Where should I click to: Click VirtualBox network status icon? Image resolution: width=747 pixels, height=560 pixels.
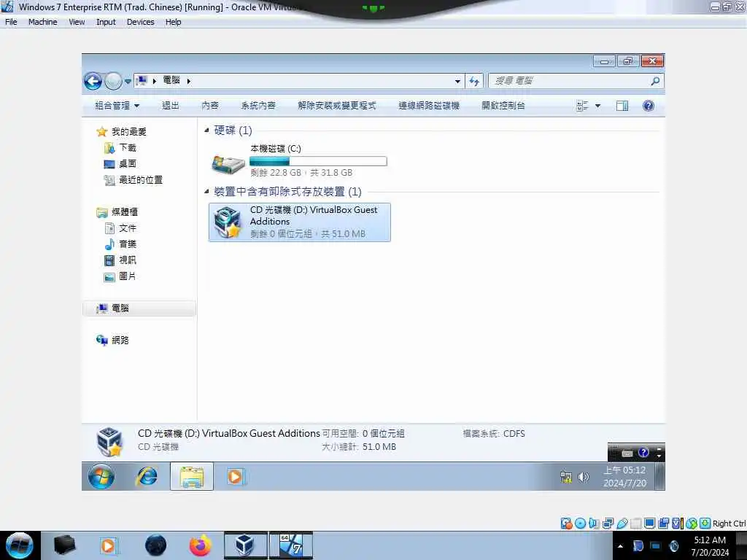pyautogui.click(x=608, y=524)
